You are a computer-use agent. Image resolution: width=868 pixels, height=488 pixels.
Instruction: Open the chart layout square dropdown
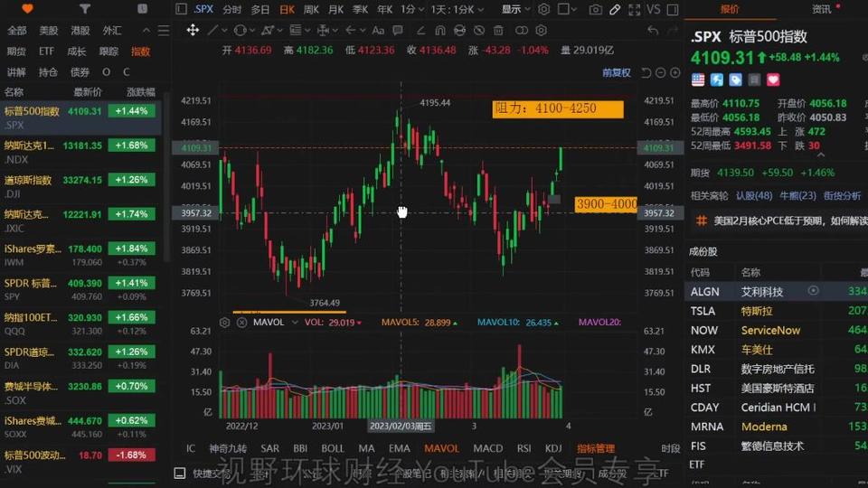tap(568, 9)
